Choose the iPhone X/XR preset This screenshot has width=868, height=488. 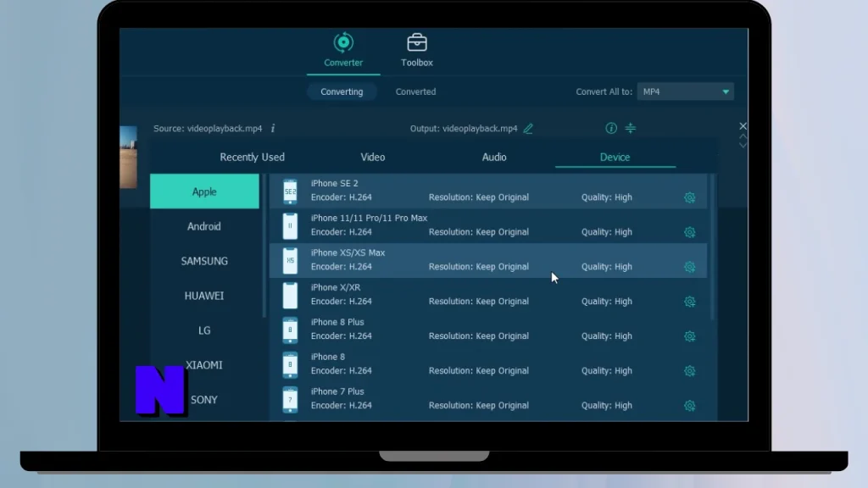[336, 287]
